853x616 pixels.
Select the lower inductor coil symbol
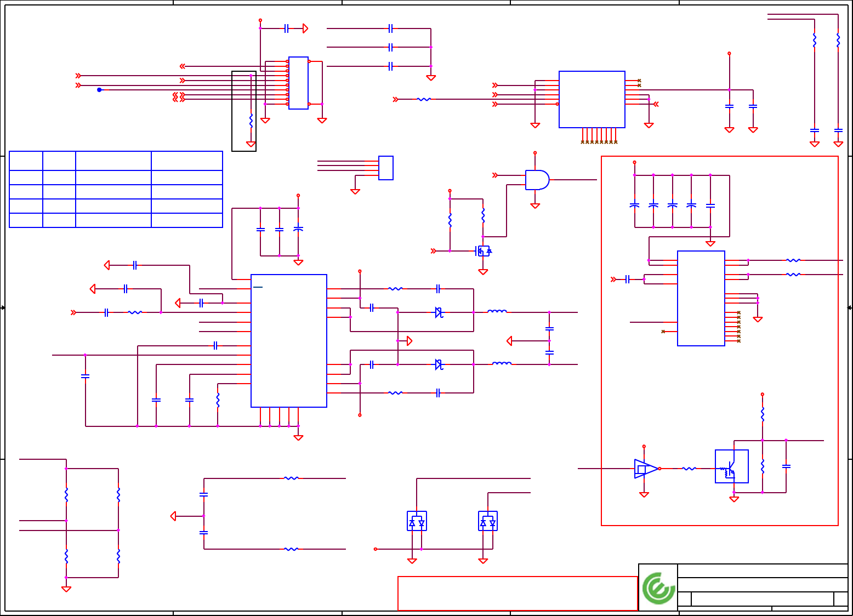(x=502, y=363)
